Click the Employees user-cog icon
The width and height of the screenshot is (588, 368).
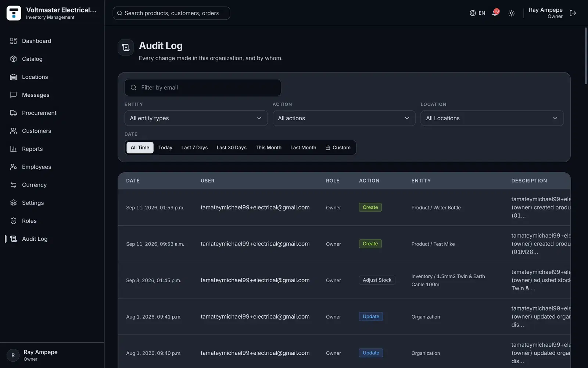pyautogui.click(x=14, y=167)
